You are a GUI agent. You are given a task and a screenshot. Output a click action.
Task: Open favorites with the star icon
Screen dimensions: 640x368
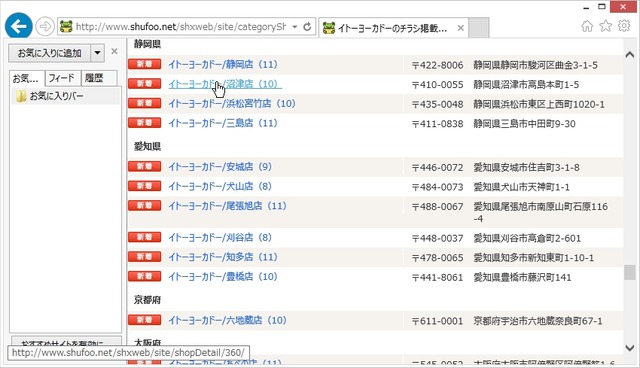[x=605, y=26]
